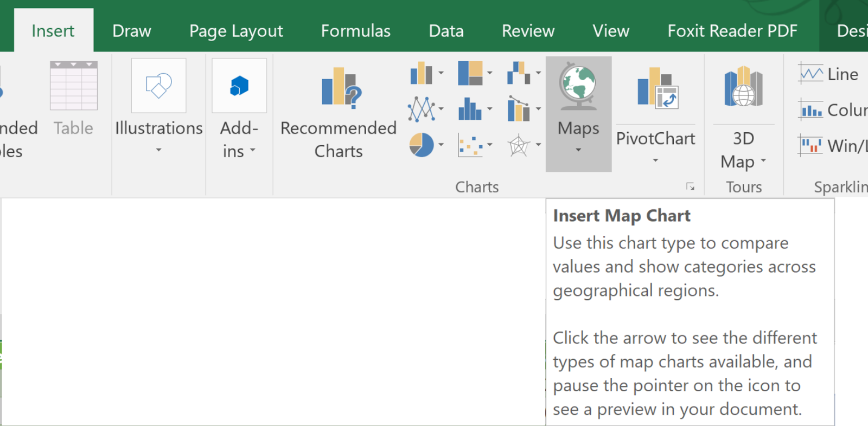Insert a Waterfall or Stock chart
Viewport: 868px width, 426px height.
click(x=524, y=73)
